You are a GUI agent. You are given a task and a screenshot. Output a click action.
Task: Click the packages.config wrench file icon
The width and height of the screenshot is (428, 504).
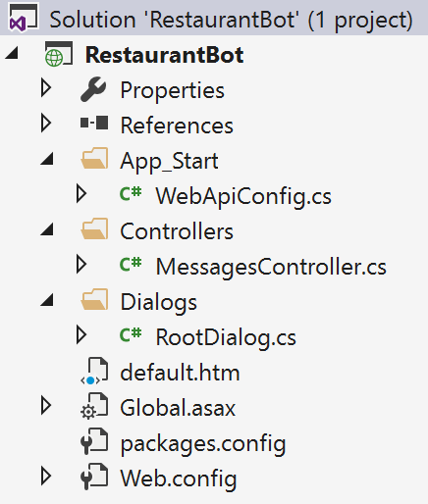[94, 441]
